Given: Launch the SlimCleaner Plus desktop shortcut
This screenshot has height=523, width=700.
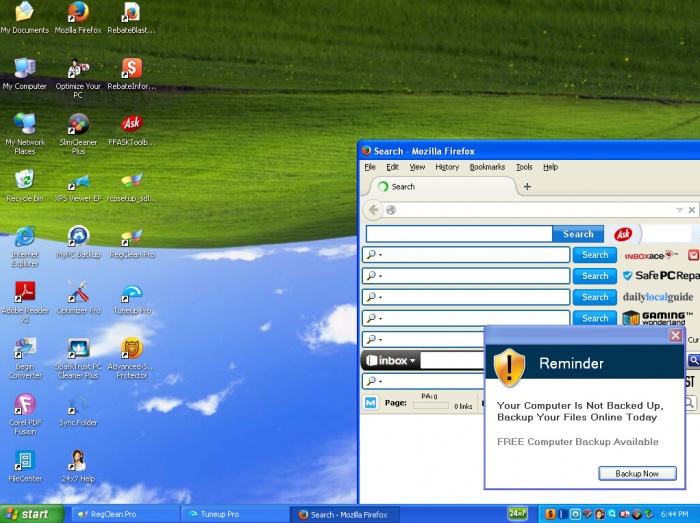Looking at the screenshot, I should click(78, 134).
